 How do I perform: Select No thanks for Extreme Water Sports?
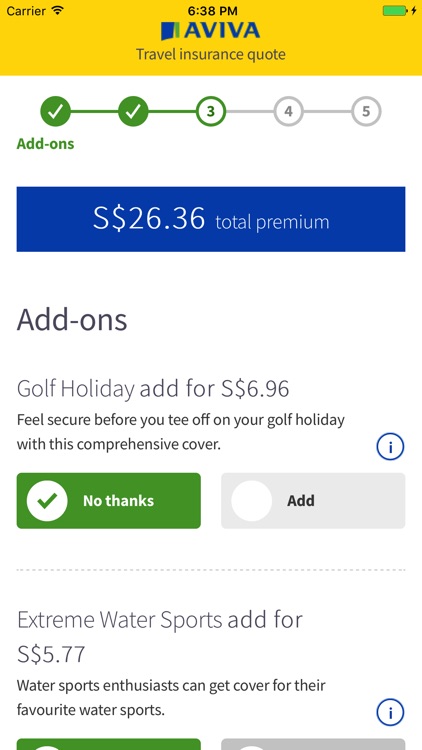[109, 744]
